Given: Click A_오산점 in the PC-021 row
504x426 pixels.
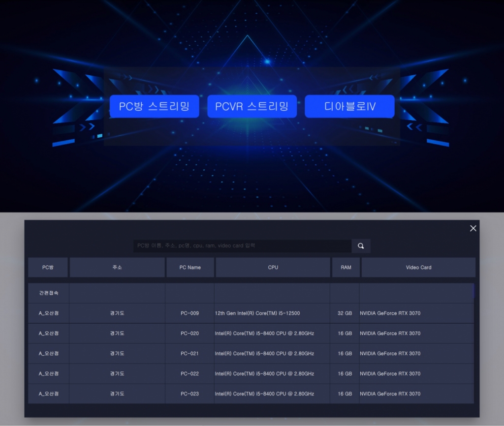Looking at the screenshot, I should (x=49, y=353).
